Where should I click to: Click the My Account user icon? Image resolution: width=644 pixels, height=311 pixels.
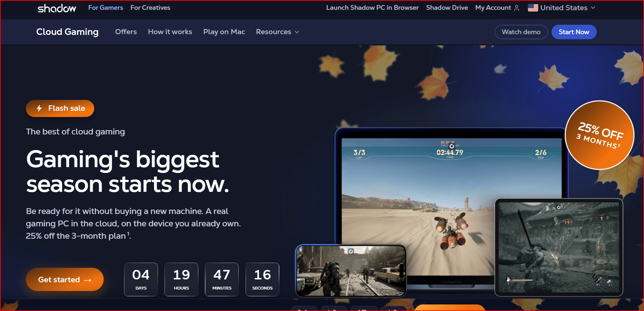517,8
